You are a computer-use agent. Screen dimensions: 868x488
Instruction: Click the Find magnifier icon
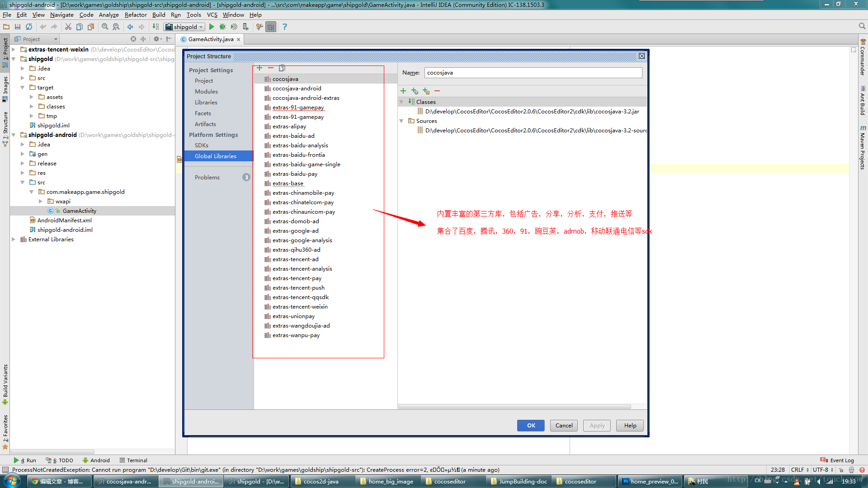[x=105, y=27]
